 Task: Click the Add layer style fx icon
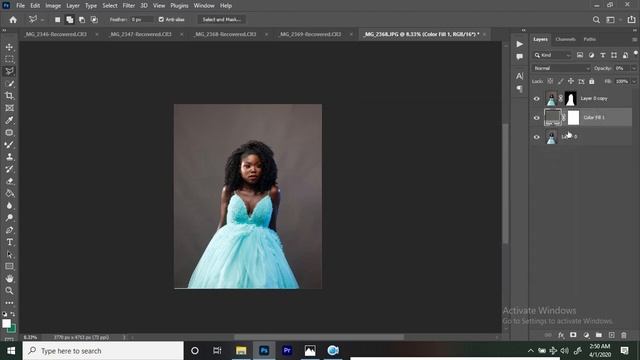(x=561, y=335)
